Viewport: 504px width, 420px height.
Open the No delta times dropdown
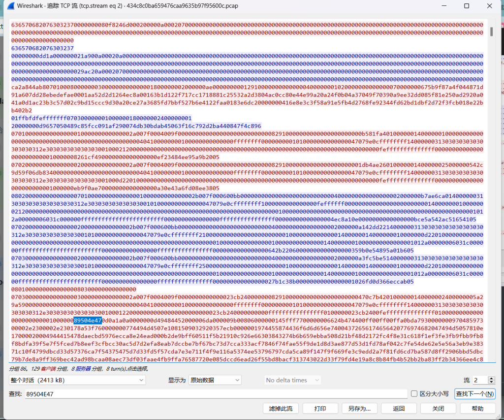point(292,380)
